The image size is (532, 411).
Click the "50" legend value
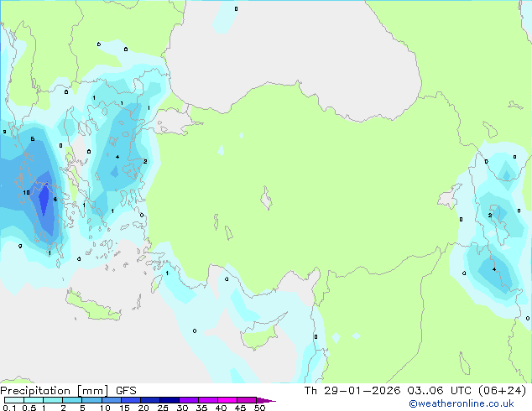tap(259, 408)
